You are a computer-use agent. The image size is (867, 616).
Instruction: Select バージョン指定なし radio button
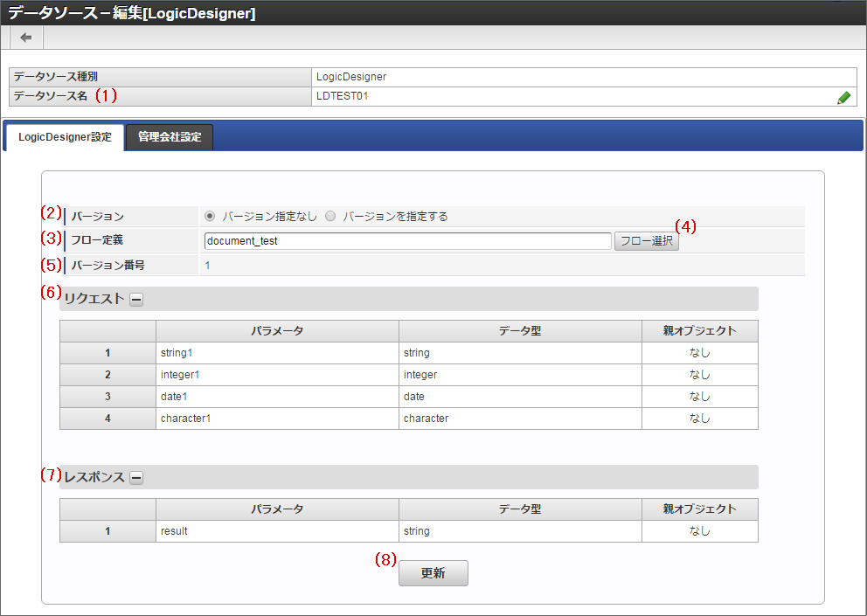point(210,217)
